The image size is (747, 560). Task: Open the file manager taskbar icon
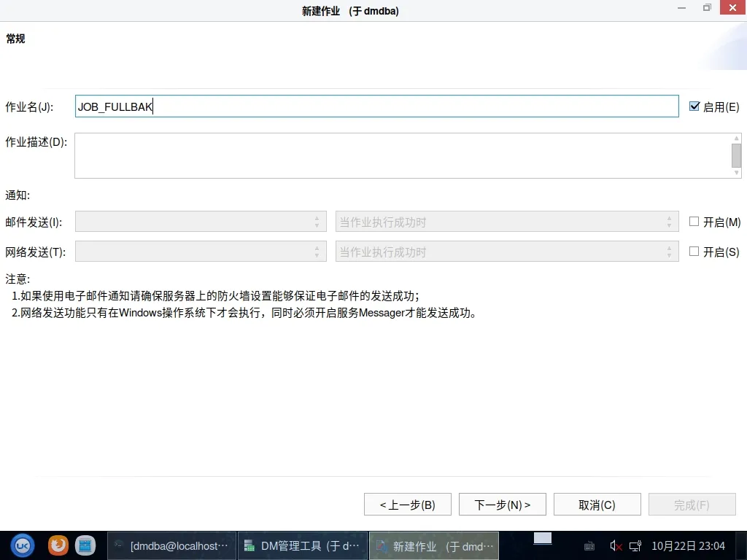coord(85,545)
